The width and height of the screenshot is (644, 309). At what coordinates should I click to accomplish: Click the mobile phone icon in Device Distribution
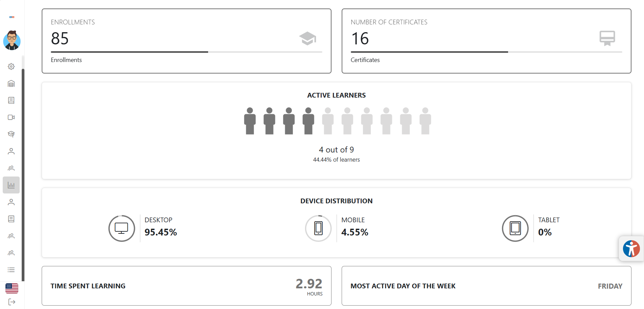318,228
